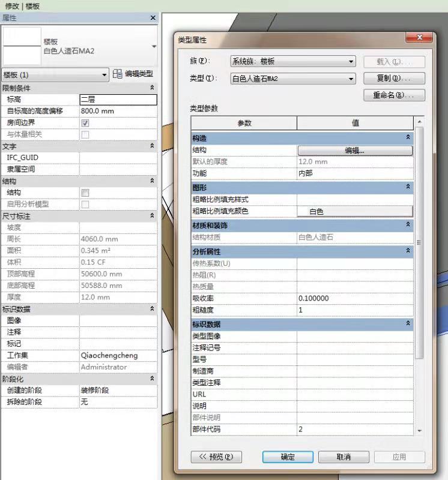Click the 吸收率 value 0.100000
The height and width of the screenshot is (480, 448).
(x=355, y=298)
